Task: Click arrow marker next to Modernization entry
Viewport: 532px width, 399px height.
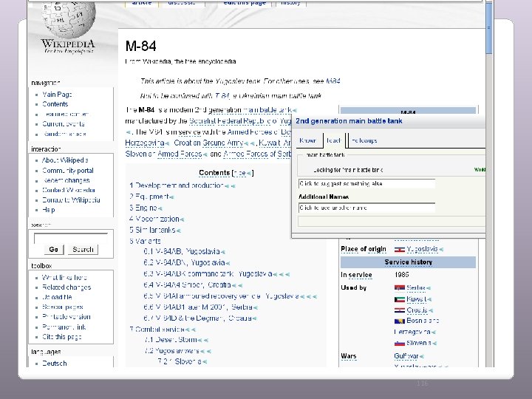Action: click(182, 219)
